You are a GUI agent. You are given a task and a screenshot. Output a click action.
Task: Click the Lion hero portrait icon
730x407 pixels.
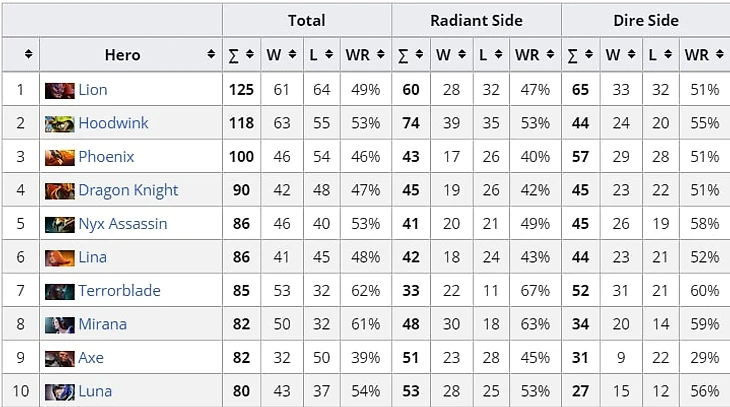[59, 90]
